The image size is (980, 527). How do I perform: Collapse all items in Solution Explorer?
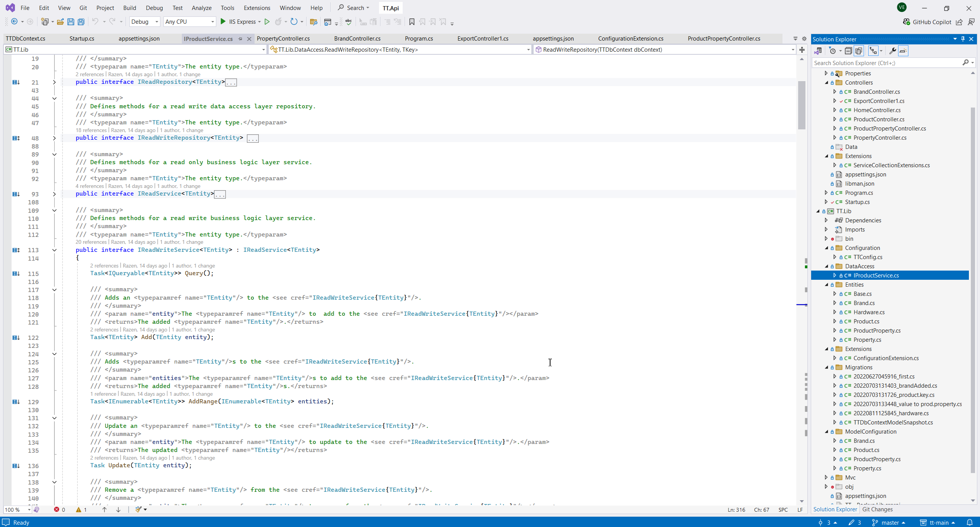coord(848,51)
